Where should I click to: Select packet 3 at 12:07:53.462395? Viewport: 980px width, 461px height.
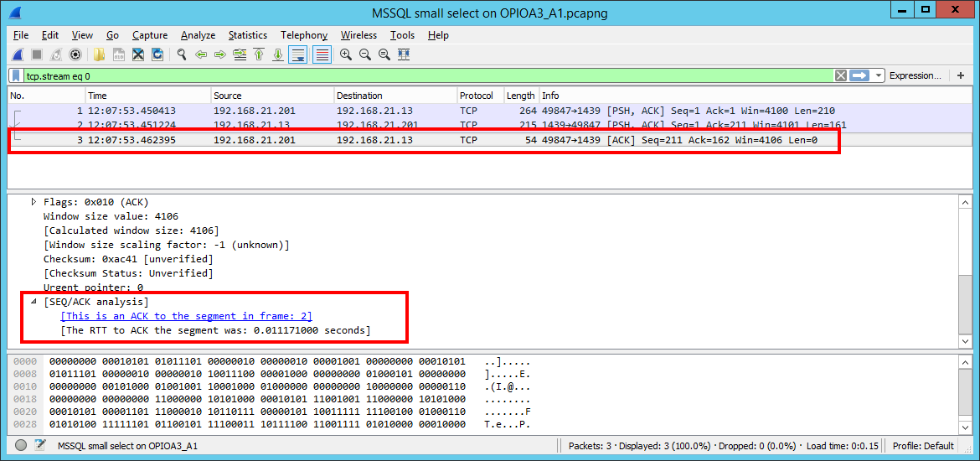pyautogui.click(x=490, y=140)
